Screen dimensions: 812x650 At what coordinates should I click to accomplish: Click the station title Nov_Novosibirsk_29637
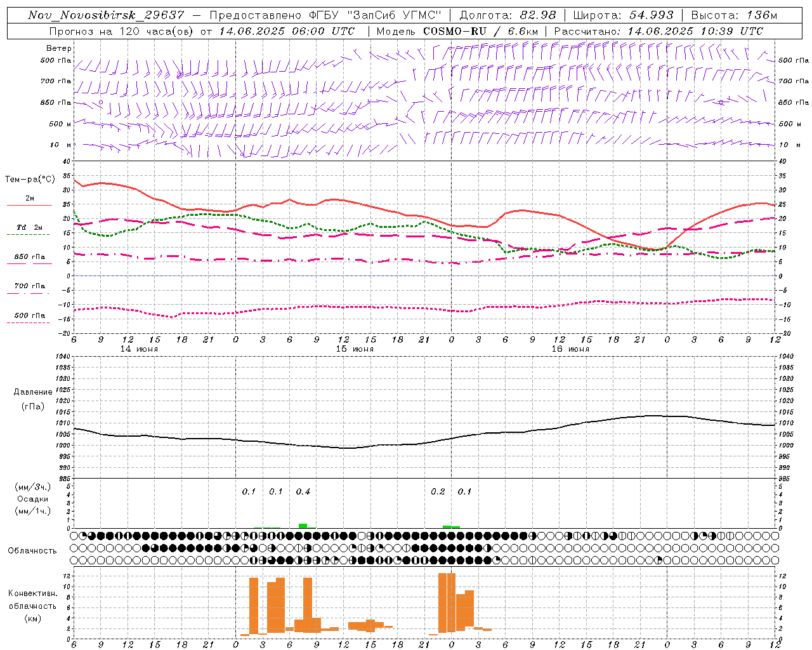tap(106, 15)
